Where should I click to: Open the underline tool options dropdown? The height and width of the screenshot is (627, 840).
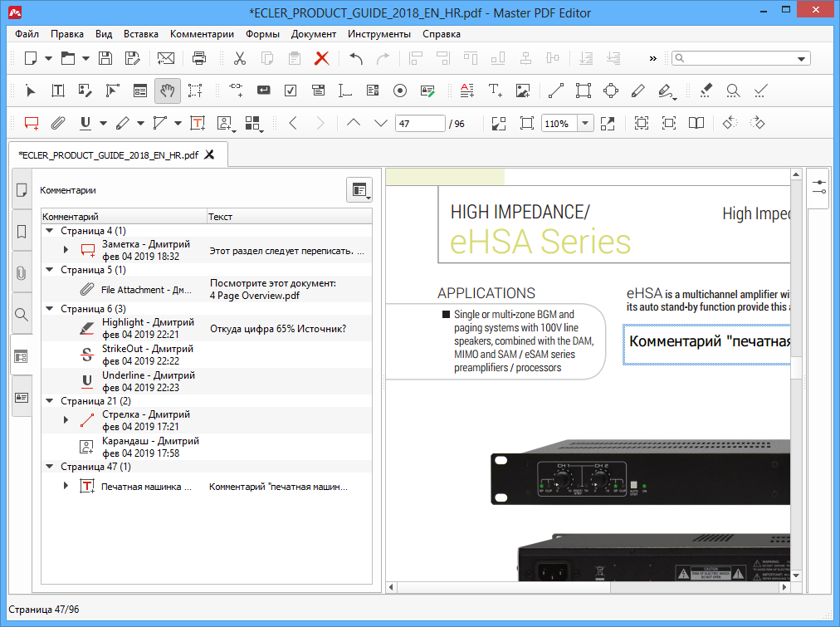[103, 124]
